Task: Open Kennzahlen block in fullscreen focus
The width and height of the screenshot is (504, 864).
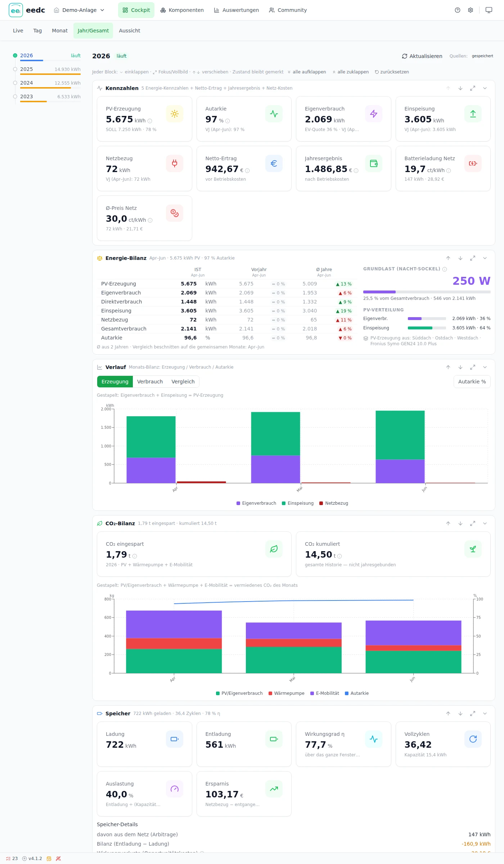Action: click(473, 88)
